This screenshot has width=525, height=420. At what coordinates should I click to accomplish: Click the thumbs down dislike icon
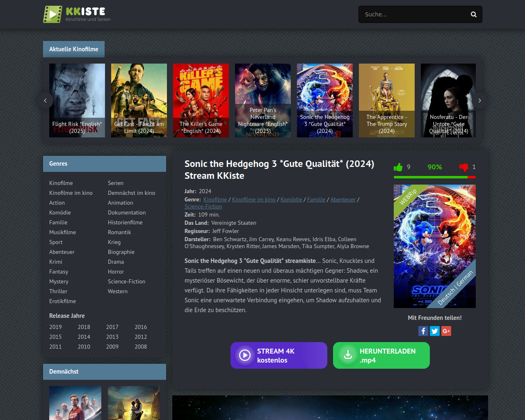pos(464,167)
